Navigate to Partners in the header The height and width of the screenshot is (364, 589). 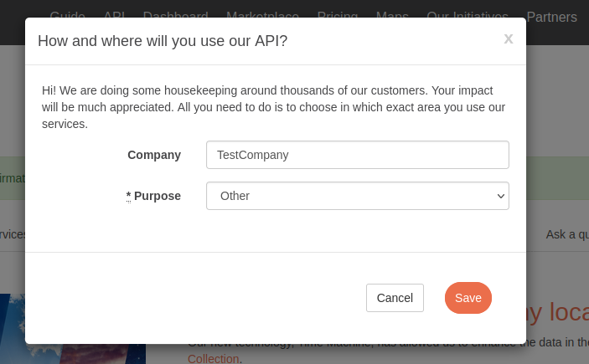[552, 17]
